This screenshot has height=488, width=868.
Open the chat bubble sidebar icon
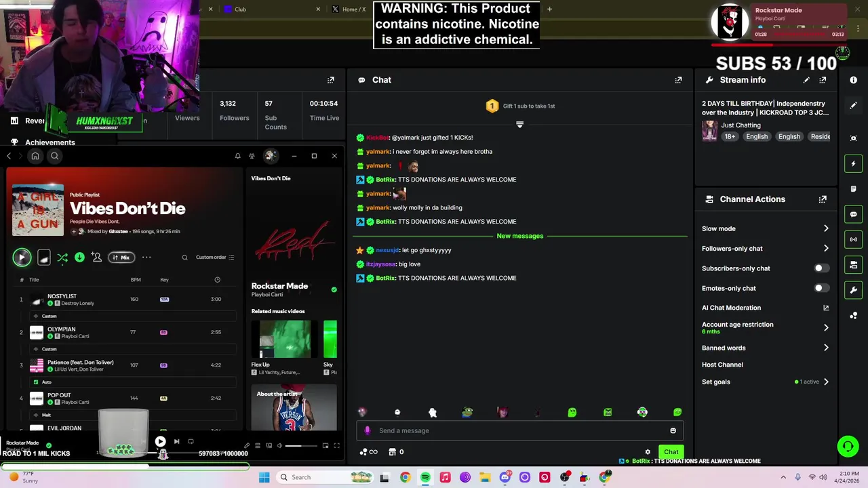coord(854,214)
